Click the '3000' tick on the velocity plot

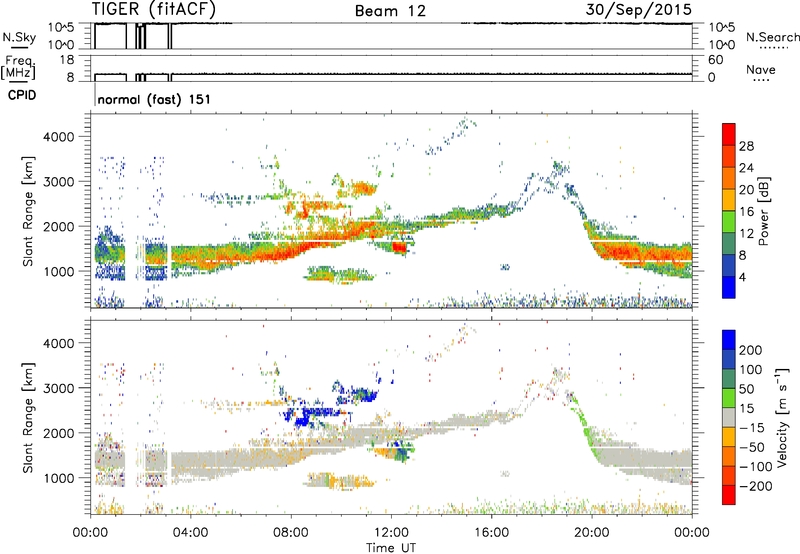pos(59,388)
